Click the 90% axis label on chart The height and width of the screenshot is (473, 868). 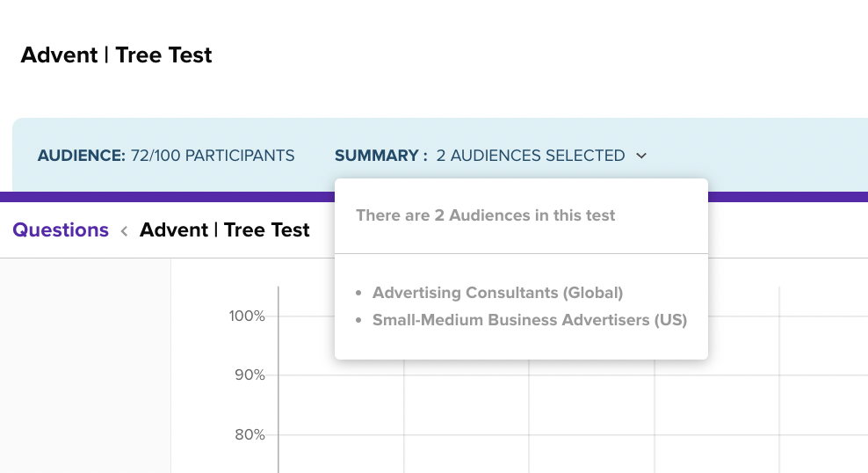pyautogui.click(x=250, y=375)
